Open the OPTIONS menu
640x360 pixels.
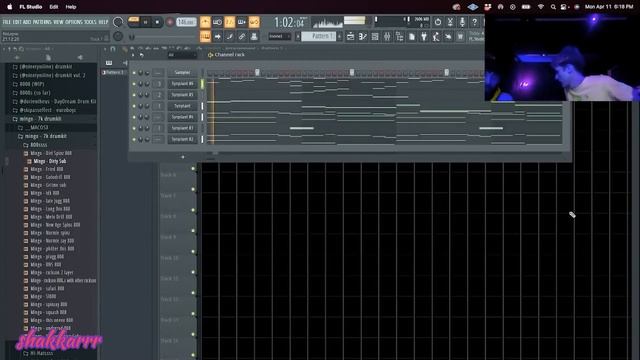(x=74, y=22)
